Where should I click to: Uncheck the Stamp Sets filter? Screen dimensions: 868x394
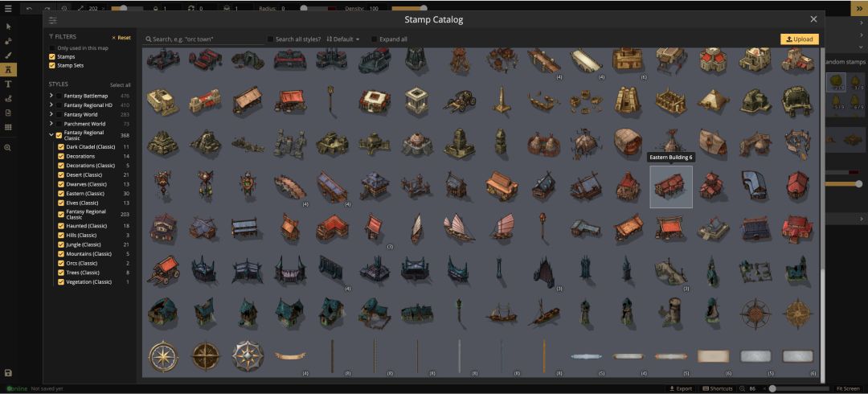52,65
